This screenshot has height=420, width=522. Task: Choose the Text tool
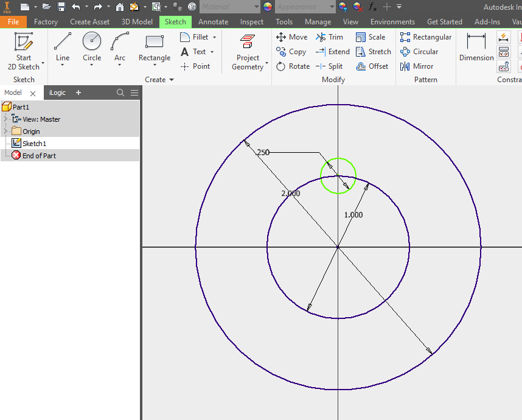193,52
